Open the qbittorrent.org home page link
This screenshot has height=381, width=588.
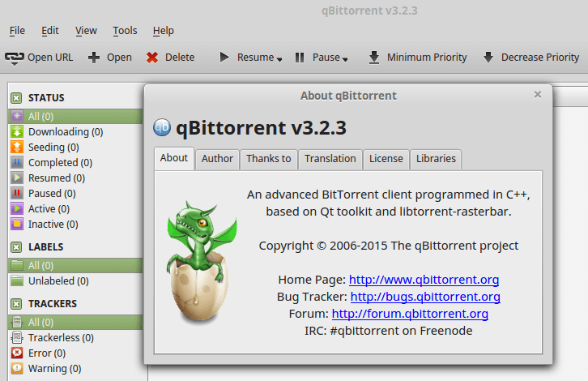(424, 280)
